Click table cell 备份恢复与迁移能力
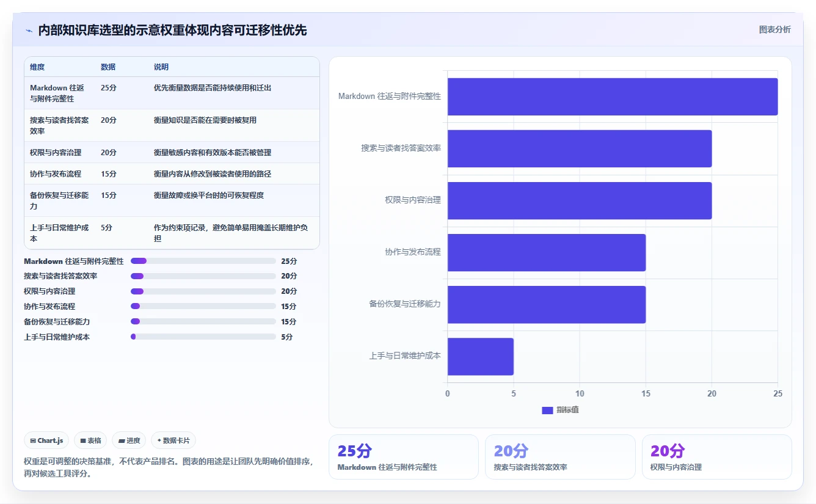 [59, 200]
